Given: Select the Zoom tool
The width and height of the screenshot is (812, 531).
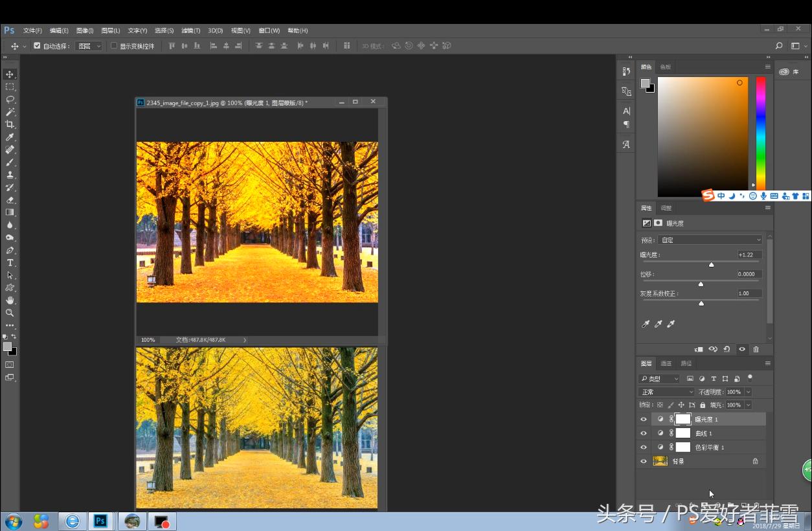Looking at the screenshot, I should (10, 313).
